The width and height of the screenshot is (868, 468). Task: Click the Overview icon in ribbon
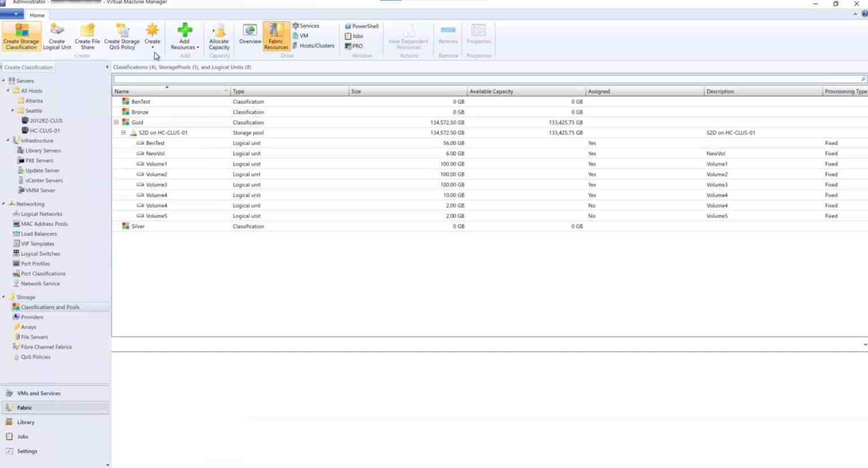click(249, 35)
